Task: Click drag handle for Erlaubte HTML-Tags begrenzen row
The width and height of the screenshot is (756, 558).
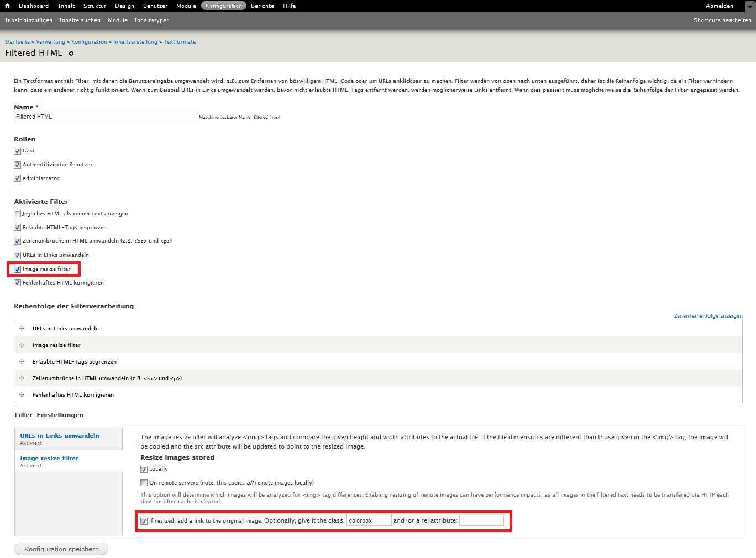Action: [x=22, y=361]
